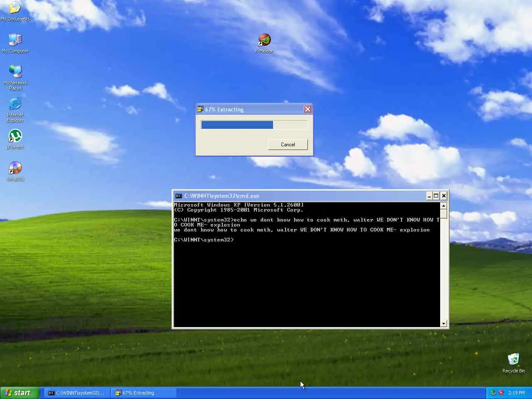Click the cmd vertical scrollbar thumb
Viewport: 532px width, 399px height.
coord(443,214)
